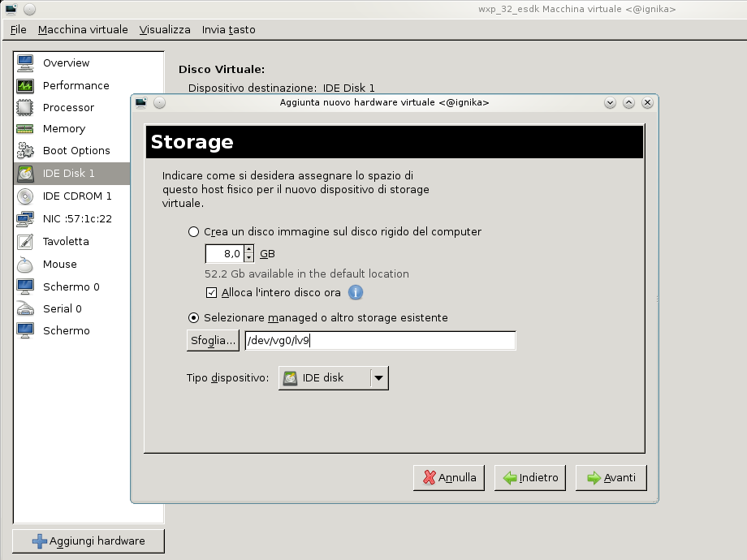Select the NIC :57:1c:22 network icon

(25, 218)
